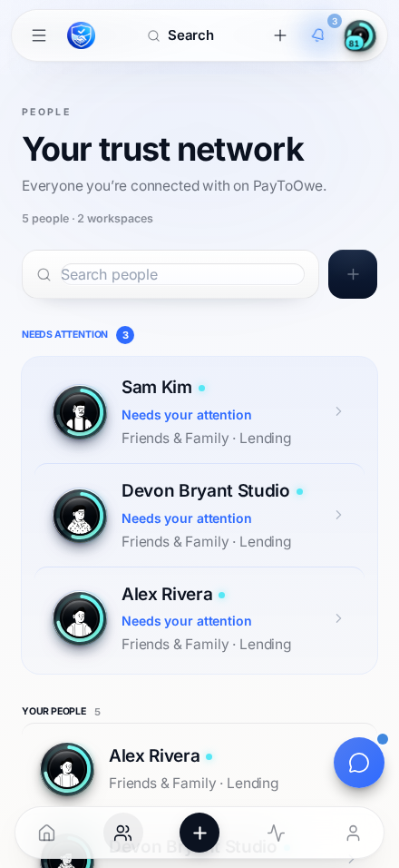Open the chat support bubble
This screenshot has height=868, width=399.
[x=359, y=763]
